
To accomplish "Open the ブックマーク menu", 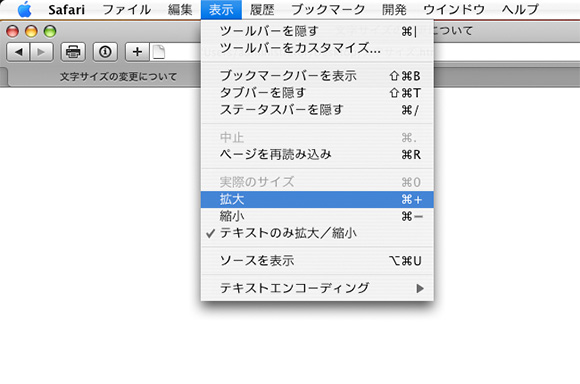I will (x=328, y=9).
